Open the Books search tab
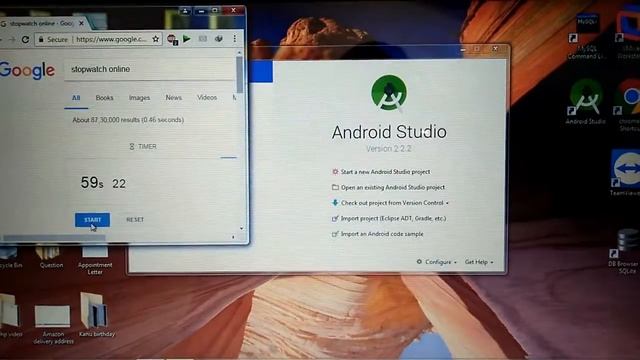 click(x=104, y=98)
